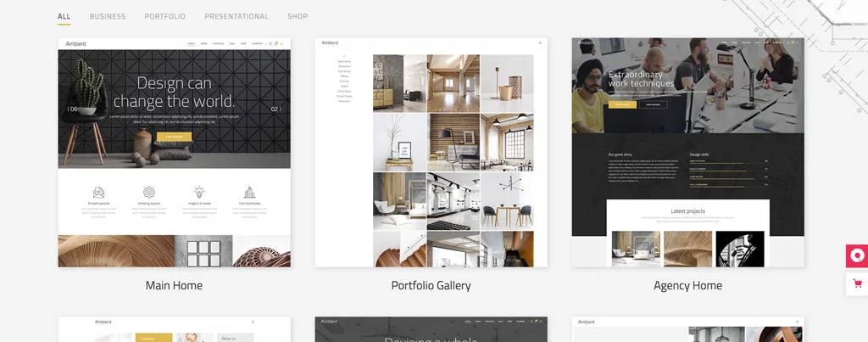Open the Main Home demo thumbnail
868x342 pixels.
click(x=174, y=153)
